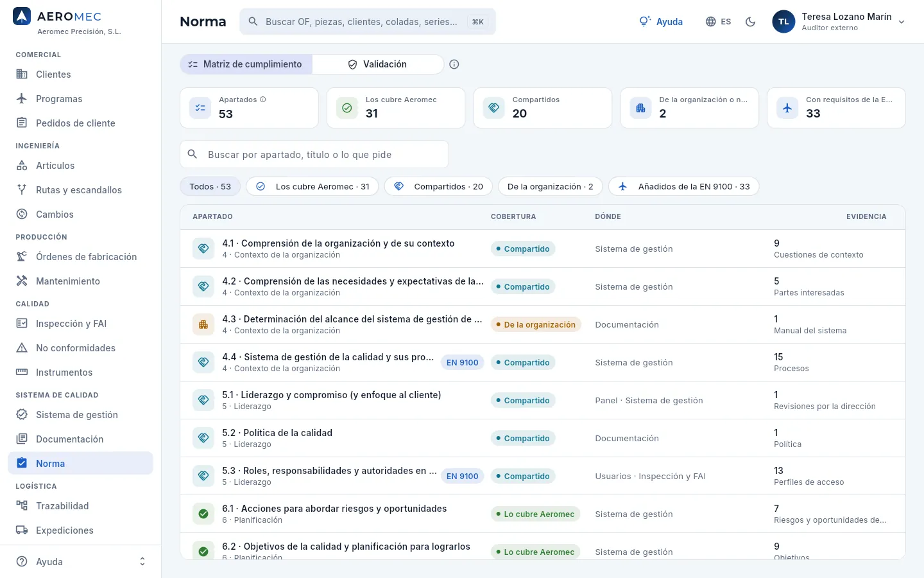Filter by Compartidos · 20
Image resolution: width=924 pixels, height=578 pixels.
438,187
